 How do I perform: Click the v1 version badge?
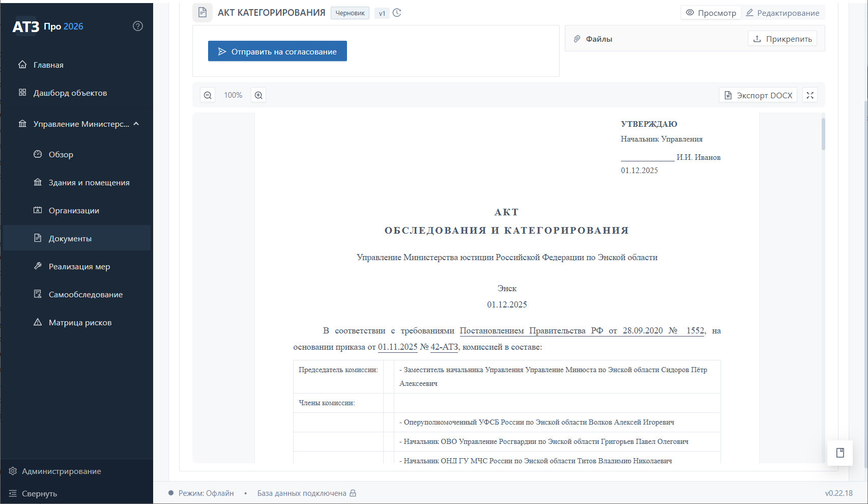tap(382, 13)
